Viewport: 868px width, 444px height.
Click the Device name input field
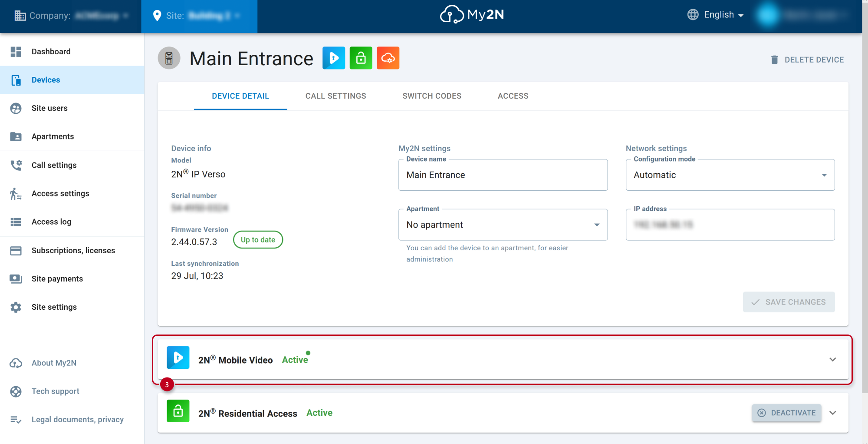503,175
